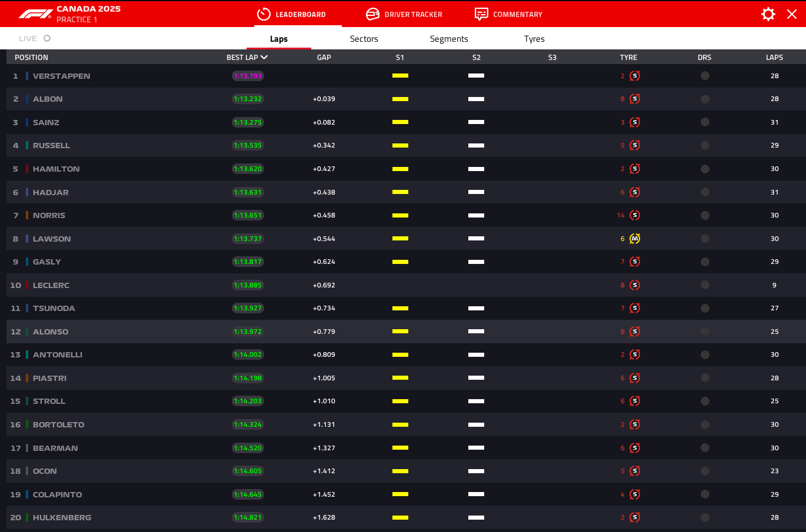Click Antonelli's soft tyre icon
806x532 pixels.
coord(635,354)
